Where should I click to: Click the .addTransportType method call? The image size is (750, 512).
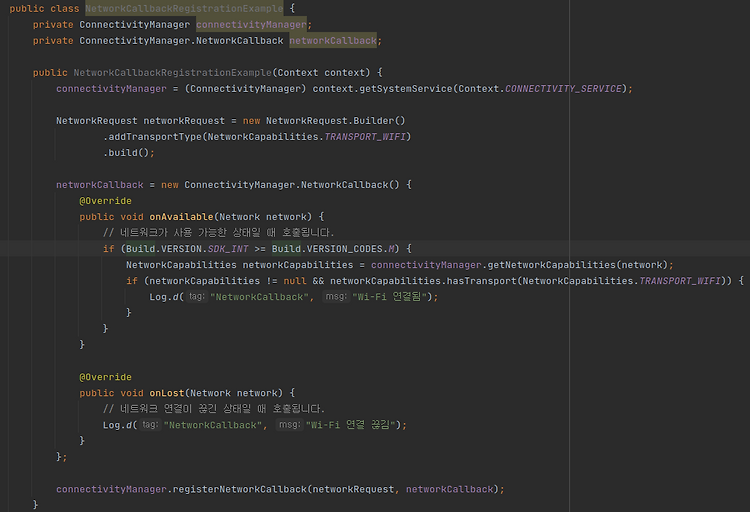pyautogui.click(x=153, y=137)
